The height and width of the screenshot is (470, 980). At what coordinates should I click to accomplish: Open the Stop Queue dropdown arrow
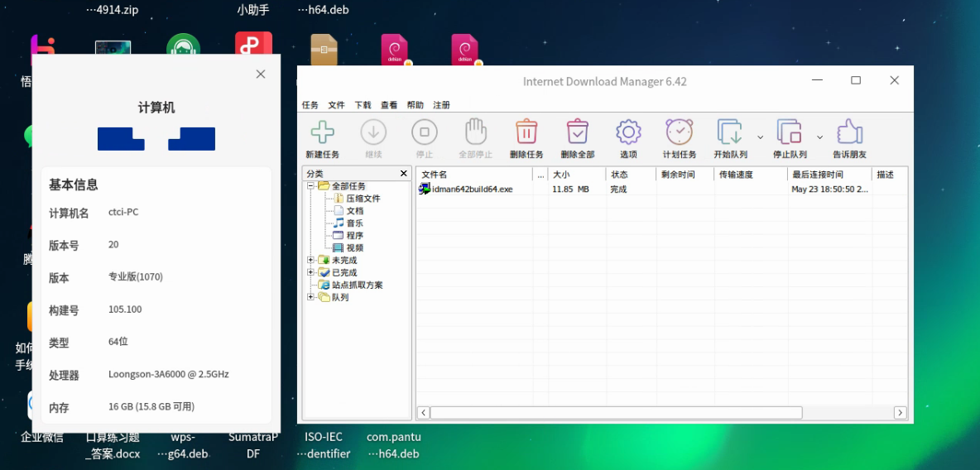(x=819, y=137)
